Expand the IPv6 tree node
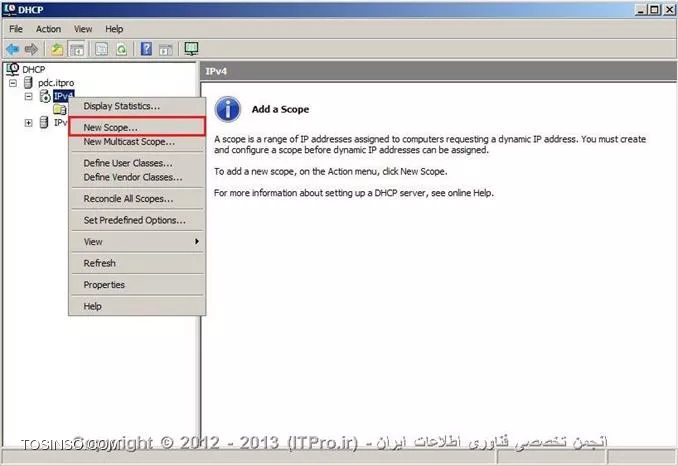This screenshot has width=678, height=466. 29,123
